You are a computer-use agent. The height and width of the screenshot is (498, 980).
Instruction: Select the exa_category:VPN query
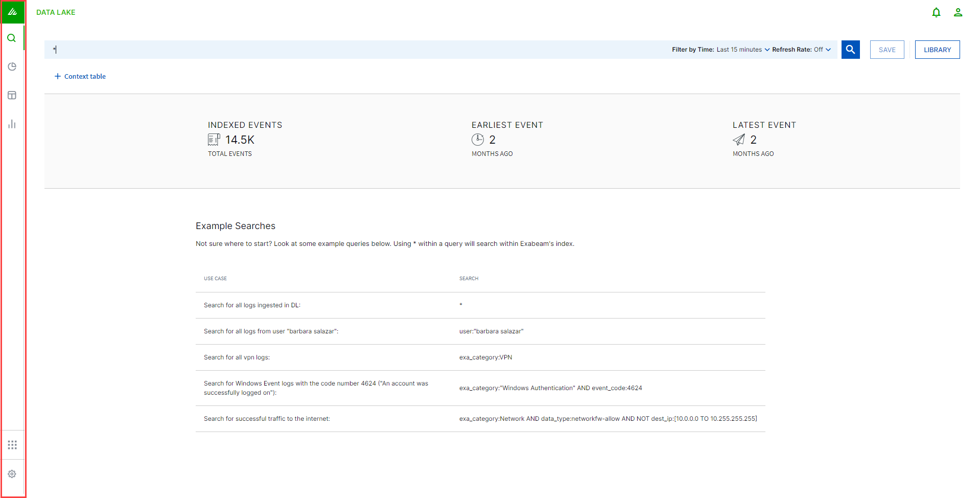pyautogui.click(x=486, y=357)
